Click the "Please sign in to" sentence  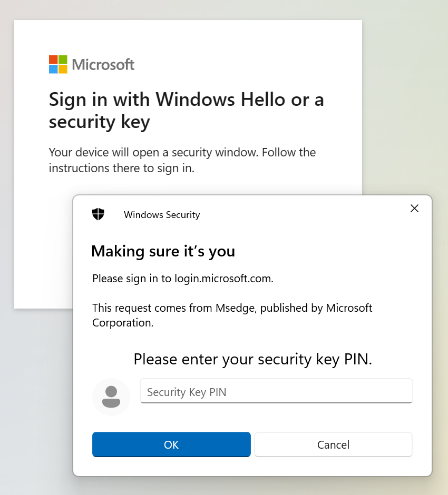coord(133,279)
